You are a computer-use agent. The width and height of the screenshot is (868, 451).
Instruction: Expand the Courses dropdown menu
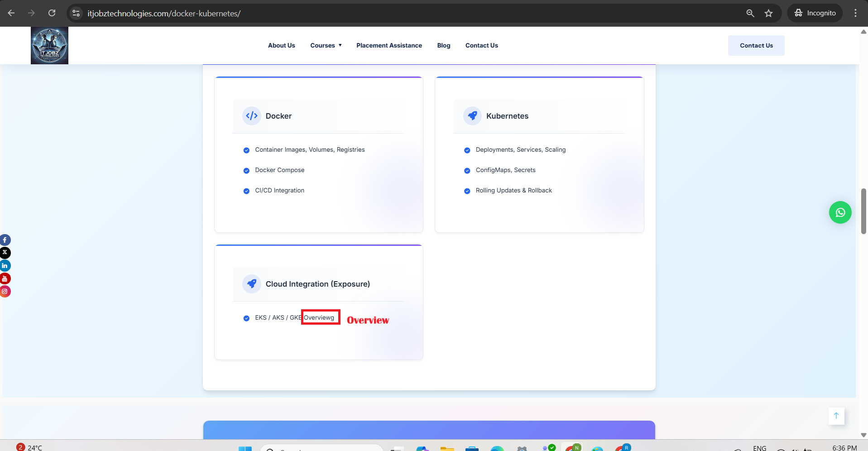tap(326, 45)
